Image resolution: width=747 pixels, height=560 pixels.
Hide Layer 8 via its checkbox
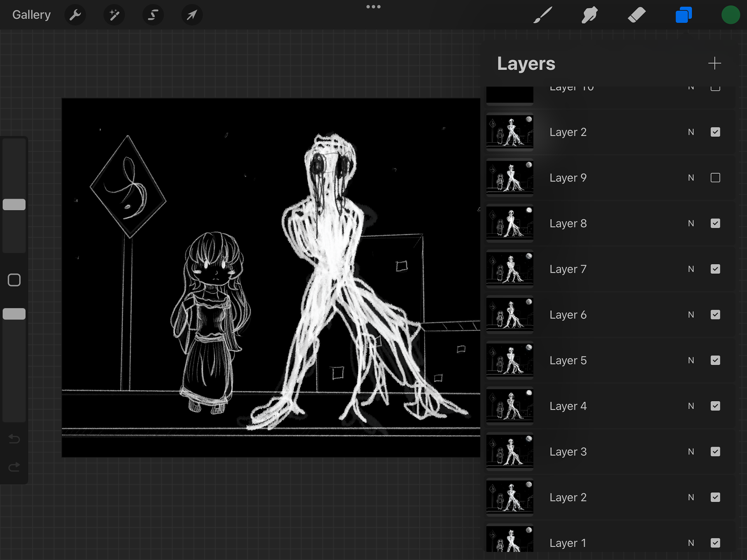pyautogui.click(x=715, y=223)
